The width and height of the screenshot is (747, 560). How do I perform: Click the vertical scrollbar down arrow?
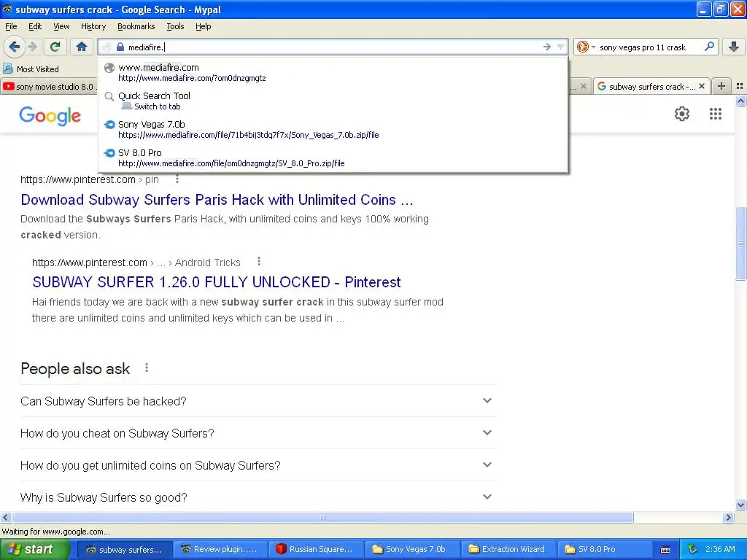tap(741, 505)
